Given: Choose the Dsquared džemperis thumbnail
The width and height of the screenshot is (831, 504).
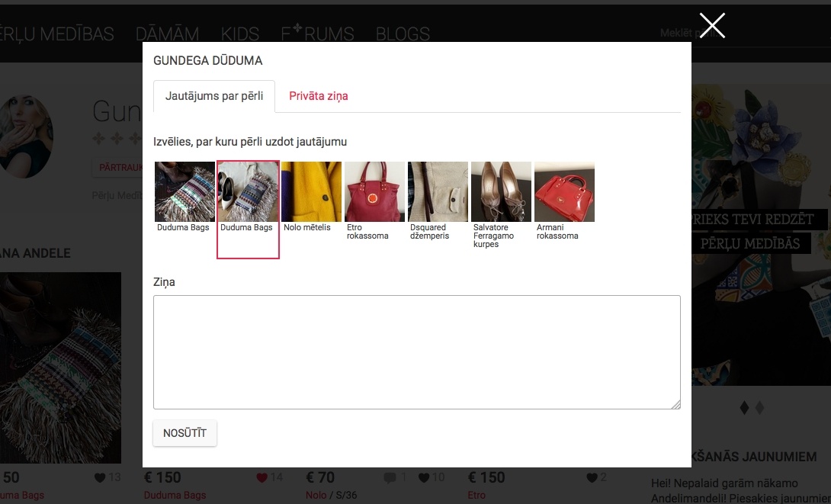Looking at the screenshot, I should click(x=438, y=191).
